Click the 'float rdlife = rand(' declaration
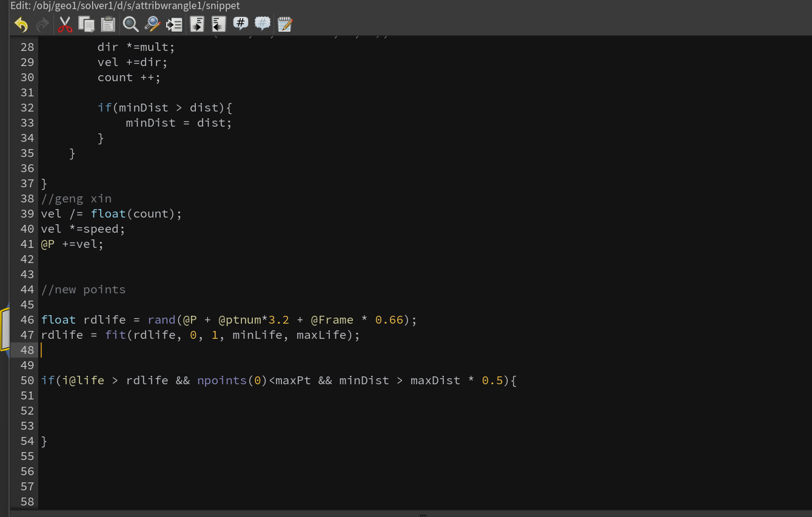Screen dimensions: 812x517 (x=112, y=319)
